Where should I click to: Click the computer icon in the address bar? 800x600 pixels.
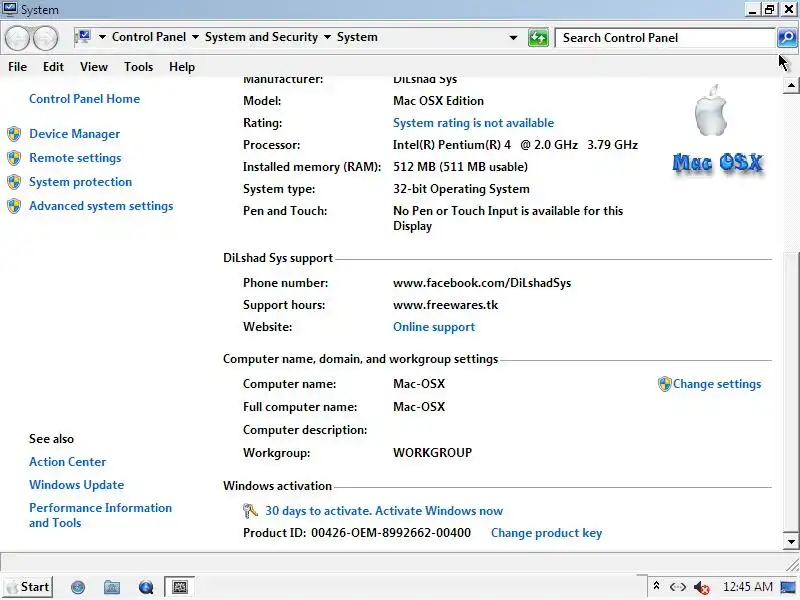(x=84, y=37)
